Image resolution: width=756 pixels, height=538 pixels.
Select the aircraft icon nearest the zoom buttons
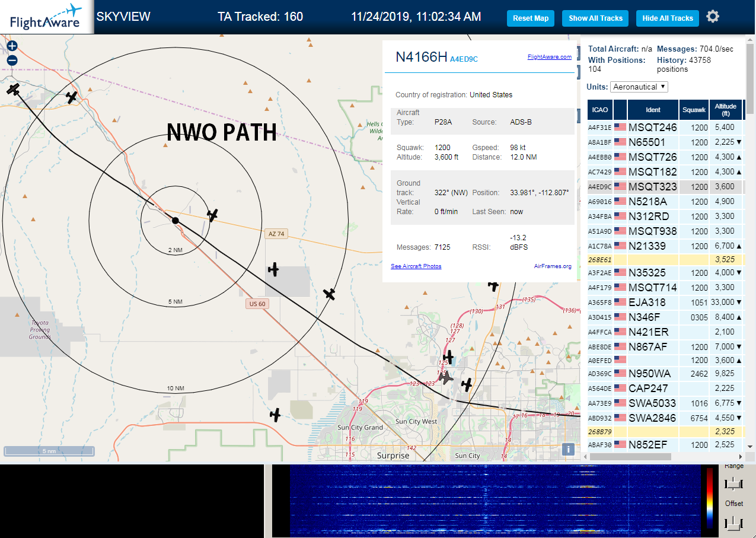coord(14,89)
